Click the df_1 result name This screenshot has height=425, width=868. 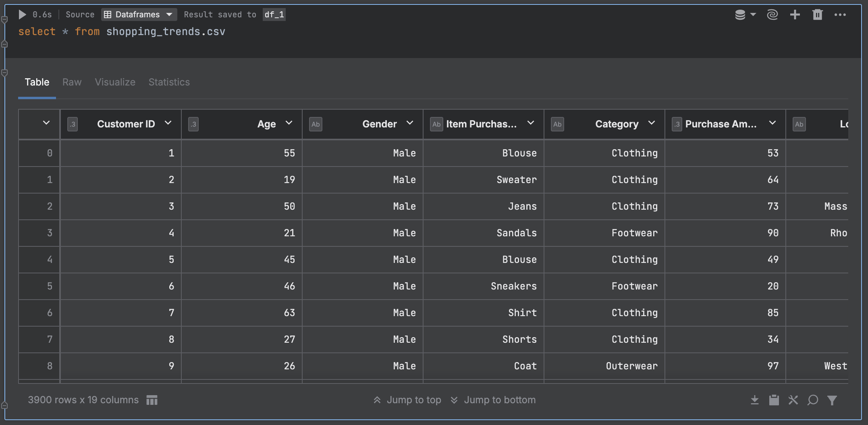tap(274, 15)
